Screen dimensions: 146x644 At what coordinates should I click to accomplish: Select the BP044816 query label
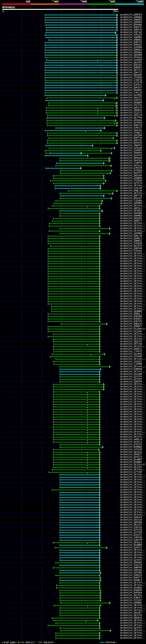[8, 8]
